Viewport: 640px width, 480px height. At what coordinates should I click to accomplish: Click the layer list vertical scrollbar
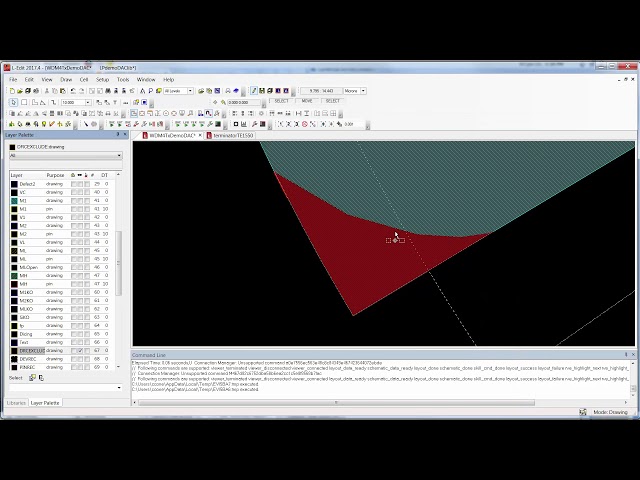(x=118, y=263)
